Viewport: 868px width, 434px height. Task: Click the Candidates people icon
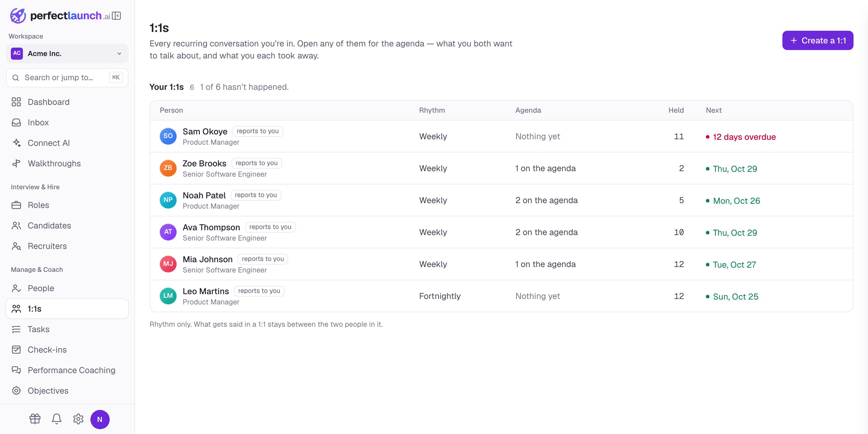point(16,225)
